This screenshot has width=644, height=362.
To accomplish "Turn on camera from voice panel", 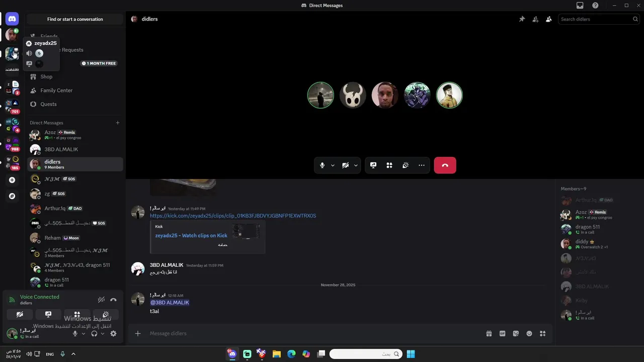I will tap(20, 314).
